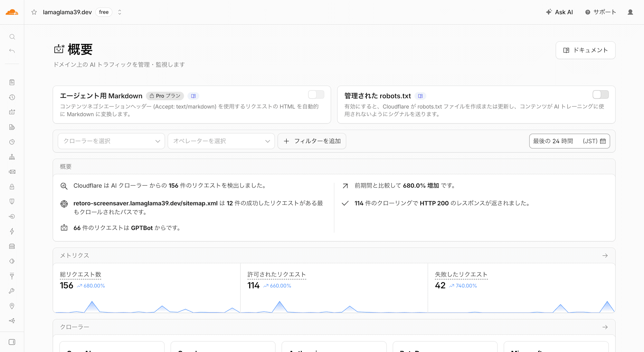
Task: Click the retoro-screensaver sitemap.xml path text
Action: tap(146, 203)
